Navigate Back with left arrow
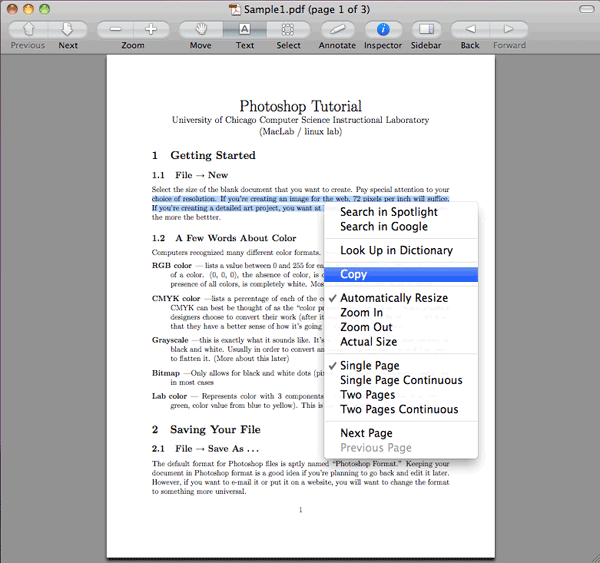This screenshot has width=600, height=563. coord(470,29)
